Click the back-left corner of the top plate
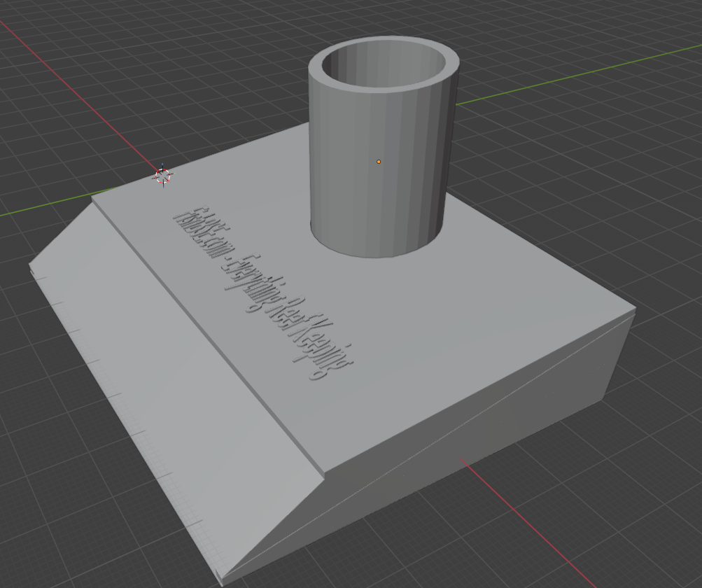This screenshot has width=702, height=588. pyautogui.click(x=93, y=199)
